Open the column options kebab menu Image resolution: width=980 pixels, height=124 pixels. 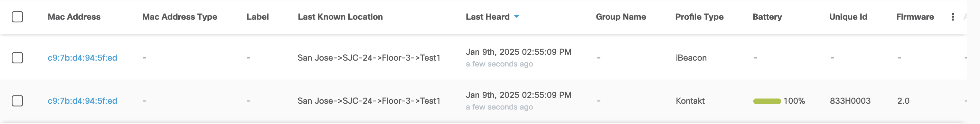[953, 17]
